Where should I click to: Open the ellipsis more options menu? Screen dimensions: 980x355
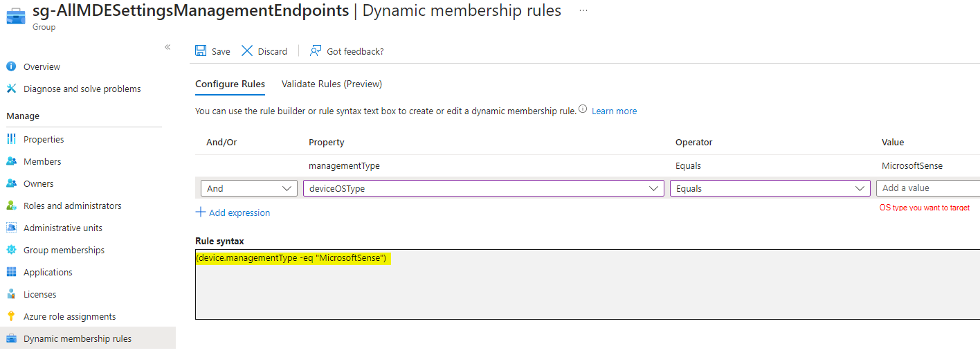[x=583, y=11]
